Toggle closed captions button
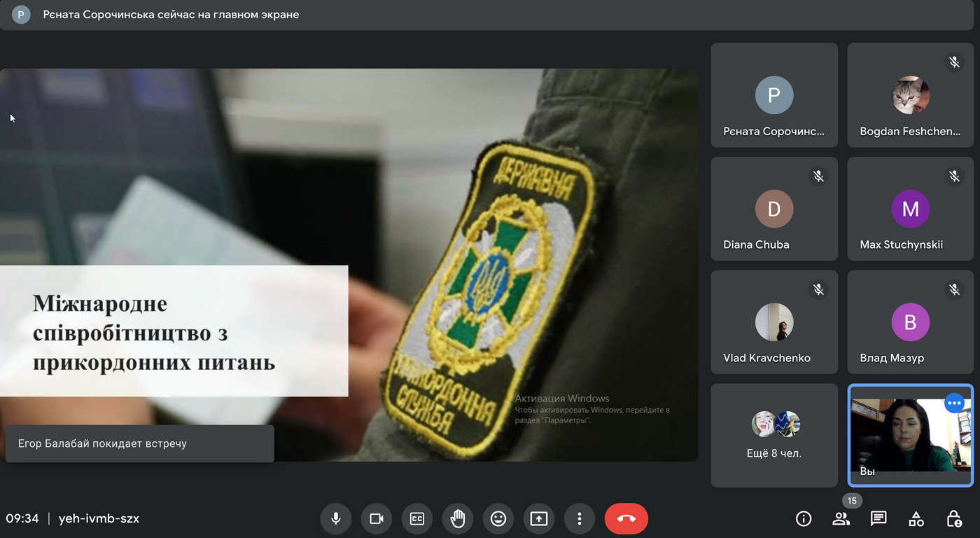This screenshot has width=980, height=538. pos(417,518)
